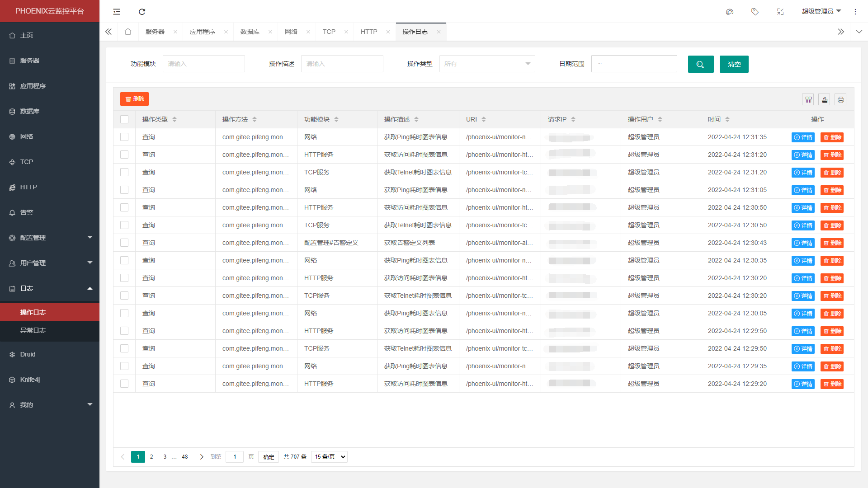Click the home icon in the tab bar
Screen dimensions: 868x488
coord(128,32)
